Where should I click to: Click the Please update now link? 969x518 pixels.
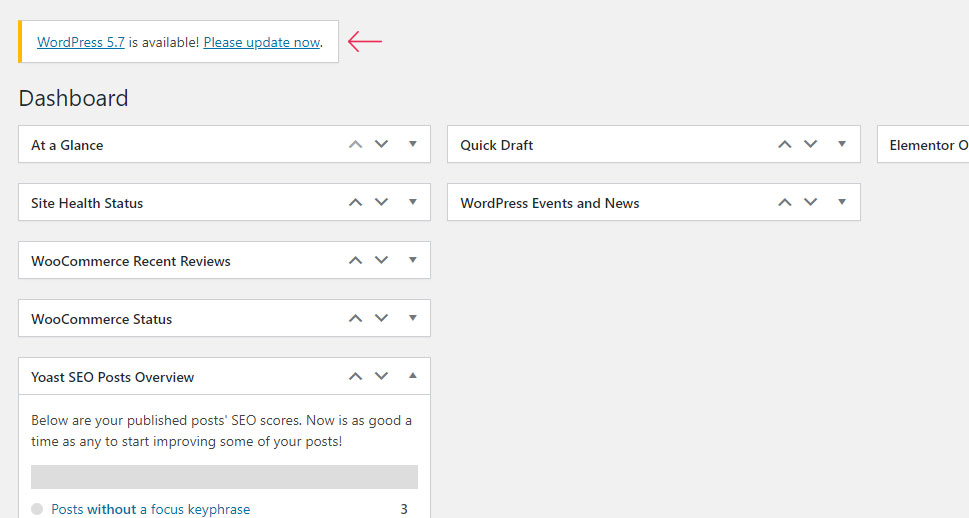(x=262, y=42)
